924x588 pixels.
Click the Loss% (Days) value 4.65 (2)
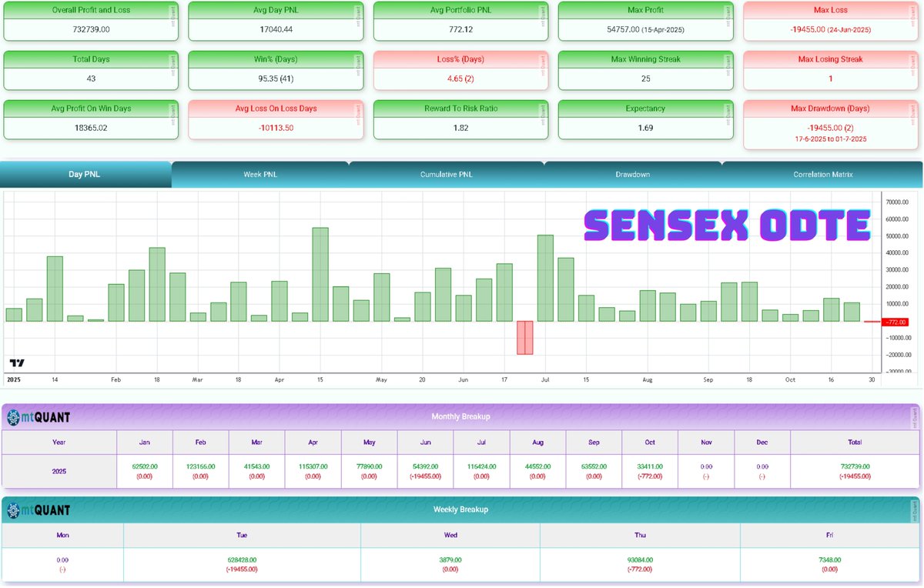pyautogui.click(x=460, y=79)
